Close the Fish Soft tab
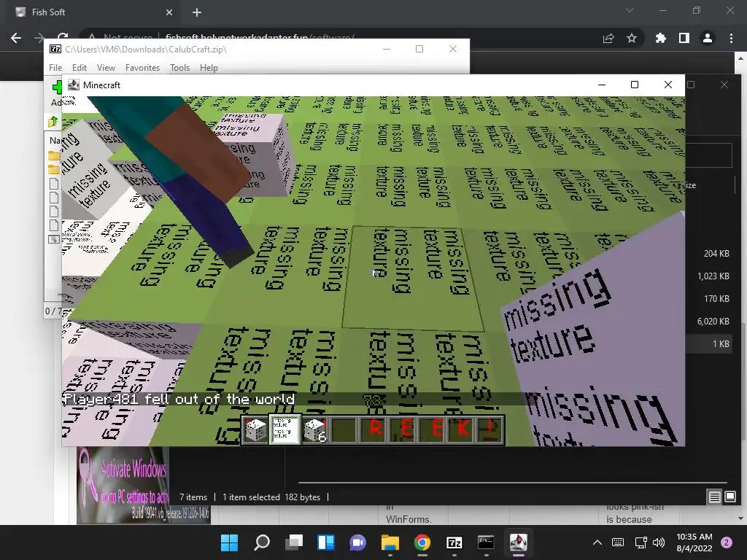The width and height of the screenshot is (747, 560). pos(169,12)
